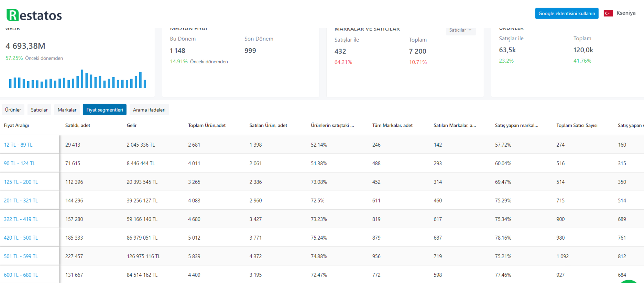Click products with sales value 63,5k
The width and height of the screenshot is (644, 283).
click(x=507, y=50)
